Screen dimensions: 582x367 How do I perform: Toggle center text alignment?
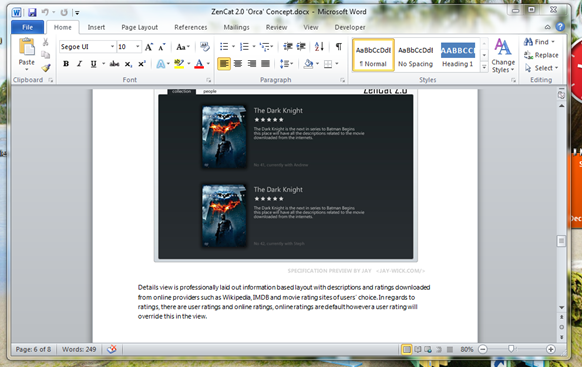pos(238,64)
